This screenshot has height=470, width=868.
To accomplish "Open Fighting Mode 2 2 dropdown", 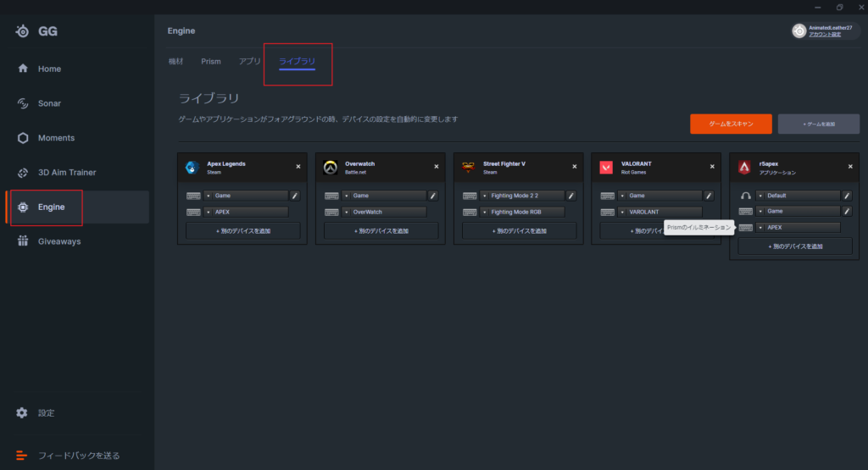I will pos(522,196).
